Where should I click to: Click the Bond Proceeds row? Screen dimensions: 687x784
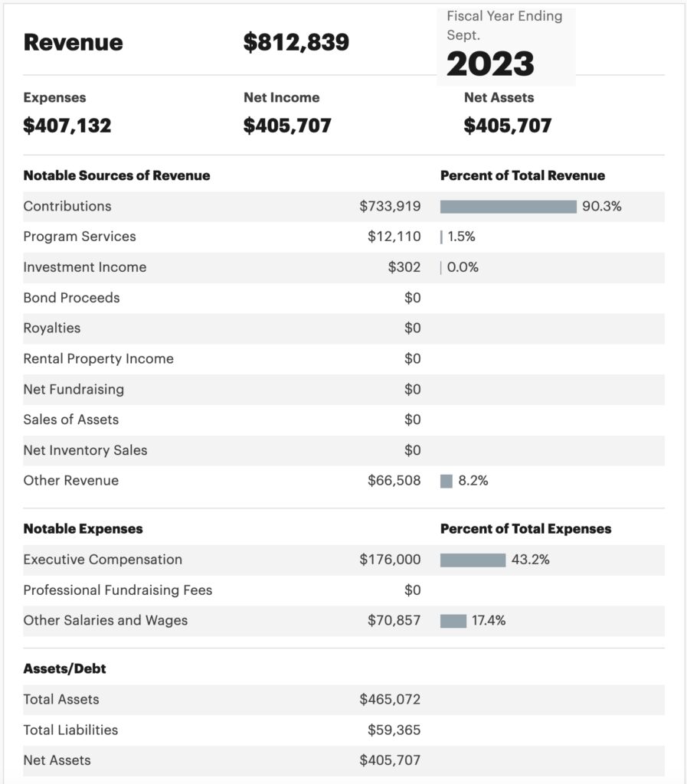click(x=343, y=298)
